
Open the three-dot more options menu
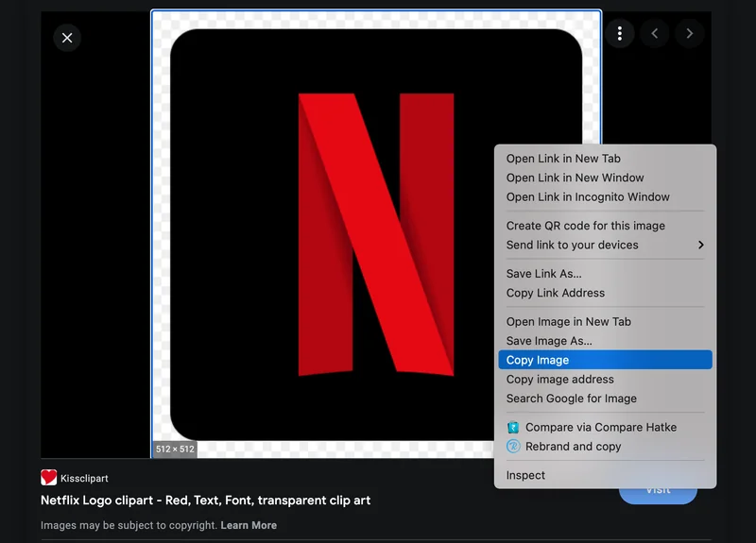(620, 34)
